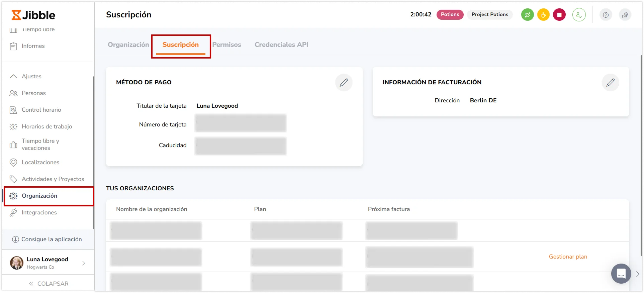Click Consigue la aplicación
This screenshot has width=644, height=293.
52,239
